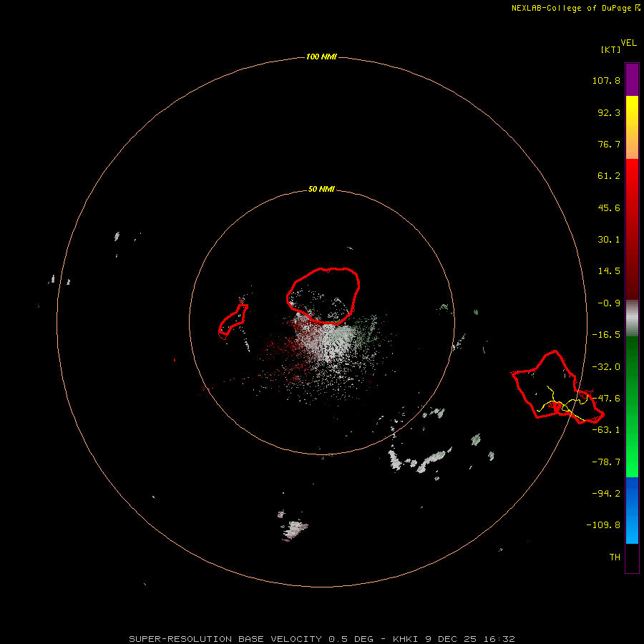
Task: Click the purple segment of velocity color bar
Action: point(632,79)
